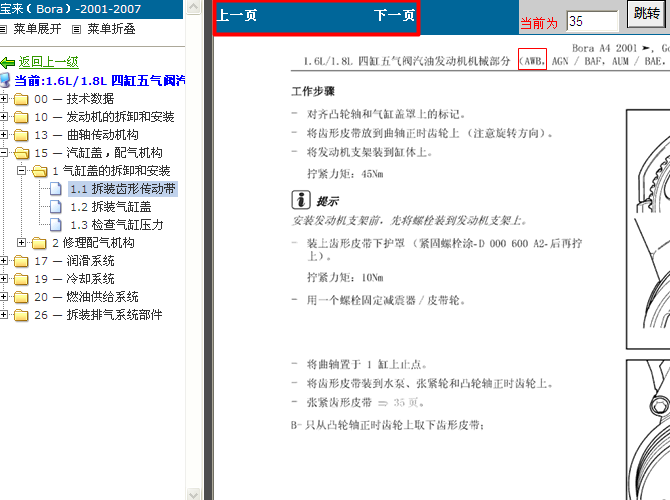670x500 pixels.
Task: Click folder icon of 20 燃油供给系统
Action: point(21,297)
